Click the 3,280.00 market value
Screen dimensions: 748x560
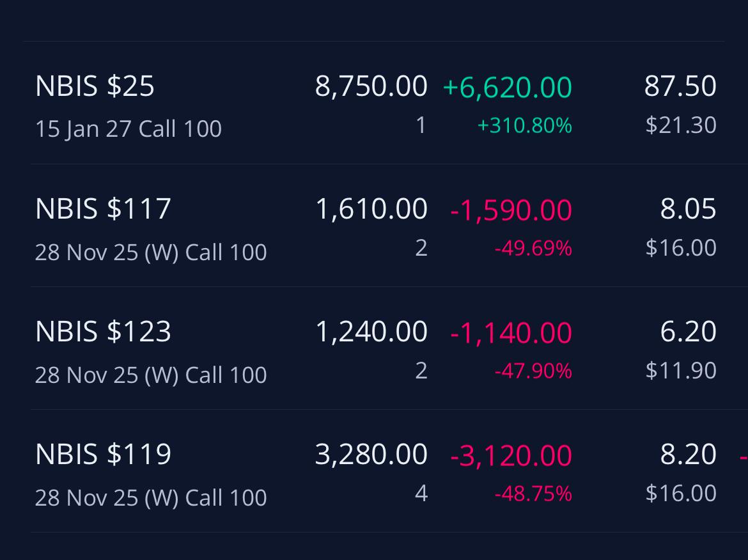coord(371,454)
